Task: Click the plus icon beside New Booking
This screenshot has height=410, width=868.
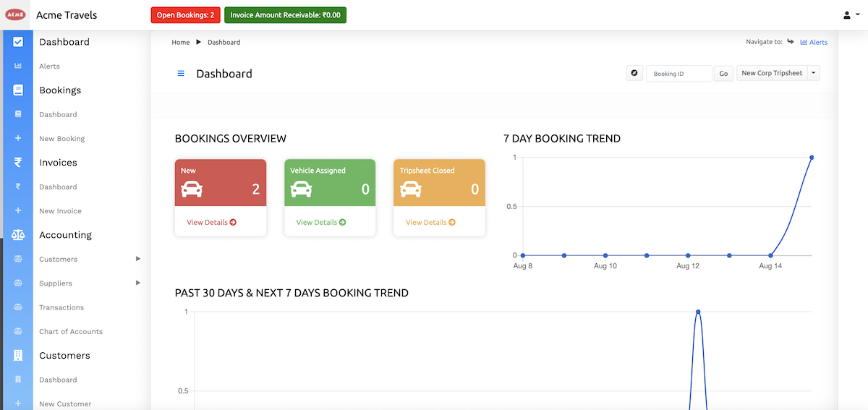Action: coord(18,139)
